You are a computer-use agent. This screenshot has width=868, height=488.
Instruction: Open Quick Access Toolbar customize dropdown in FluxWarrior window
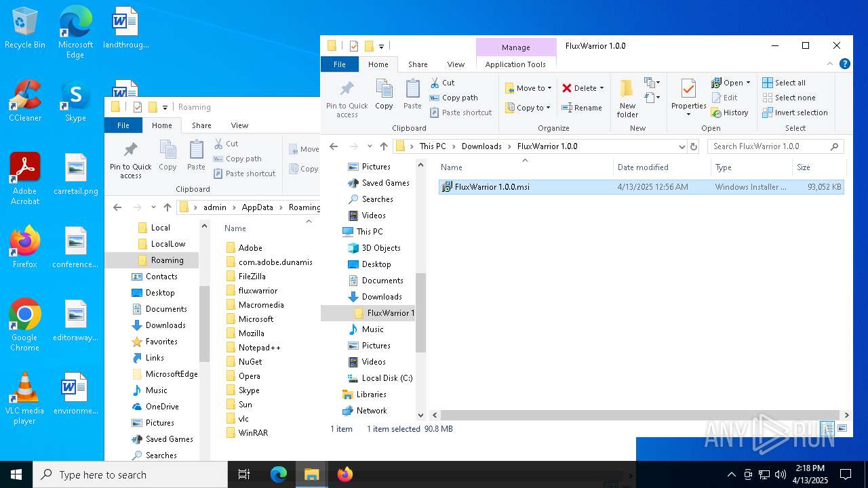tap(382, 46)
